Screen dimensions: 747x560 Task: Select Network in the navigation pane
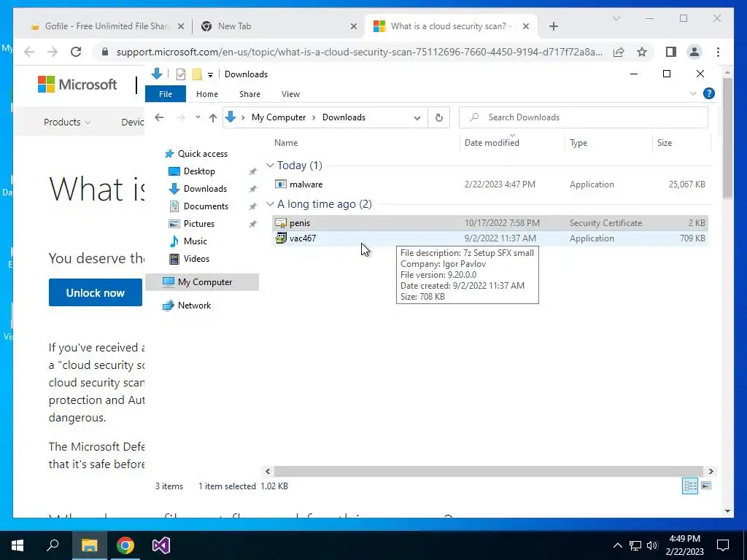point(194,306)
